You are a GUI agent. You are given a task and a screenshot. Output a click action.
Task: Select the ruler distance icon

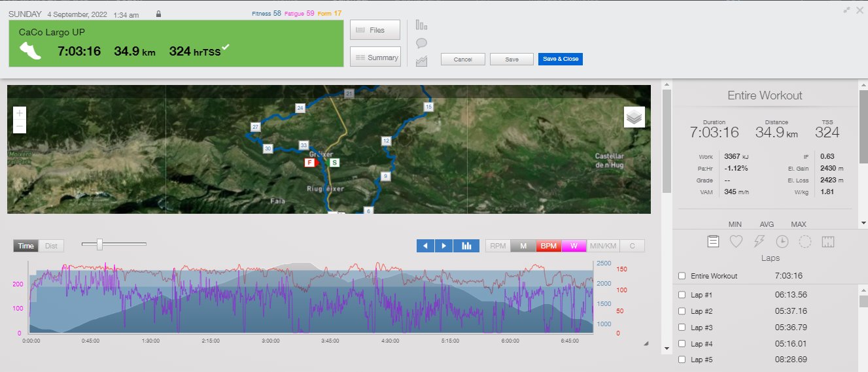(828, 241)
